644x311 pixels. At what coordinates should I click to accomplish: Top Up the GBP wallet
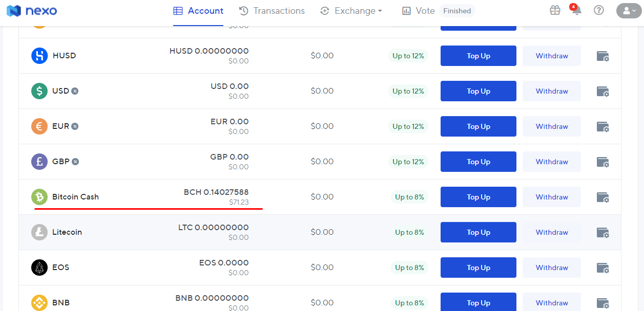pyautogui.click(x=479, y=162)
